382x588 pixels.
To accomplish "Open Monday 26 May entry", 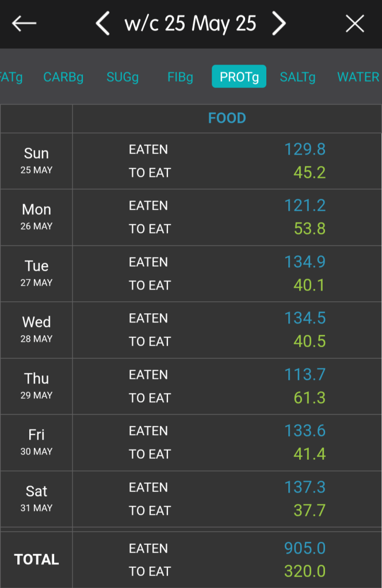I will [36, 217].
